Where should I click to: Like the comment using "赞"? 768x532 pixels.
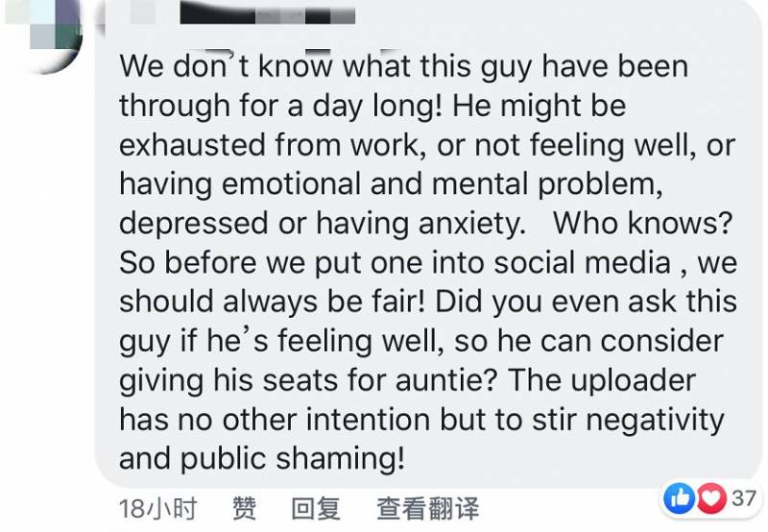245,508
